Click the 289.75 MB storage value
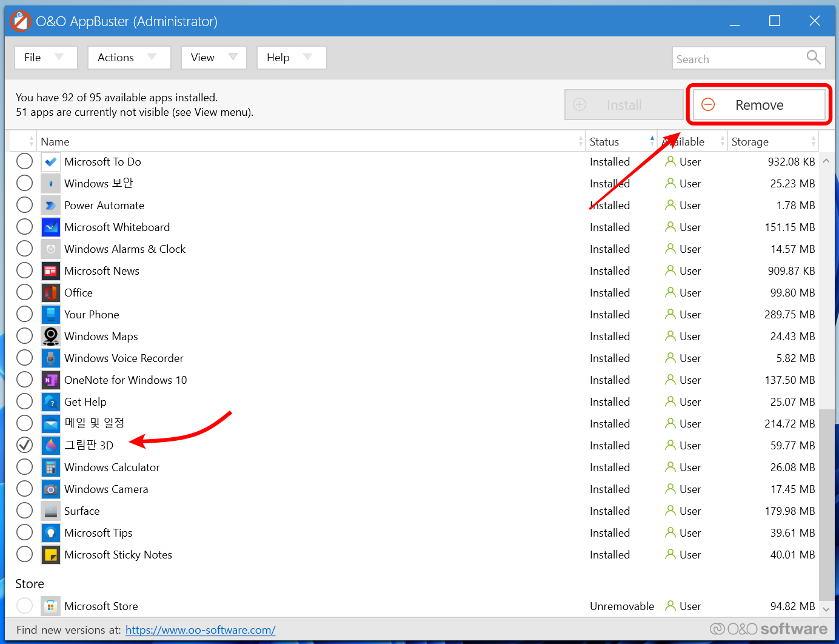Image resolution: width=839 pixels, height=644 pixels. click(790, 315)
